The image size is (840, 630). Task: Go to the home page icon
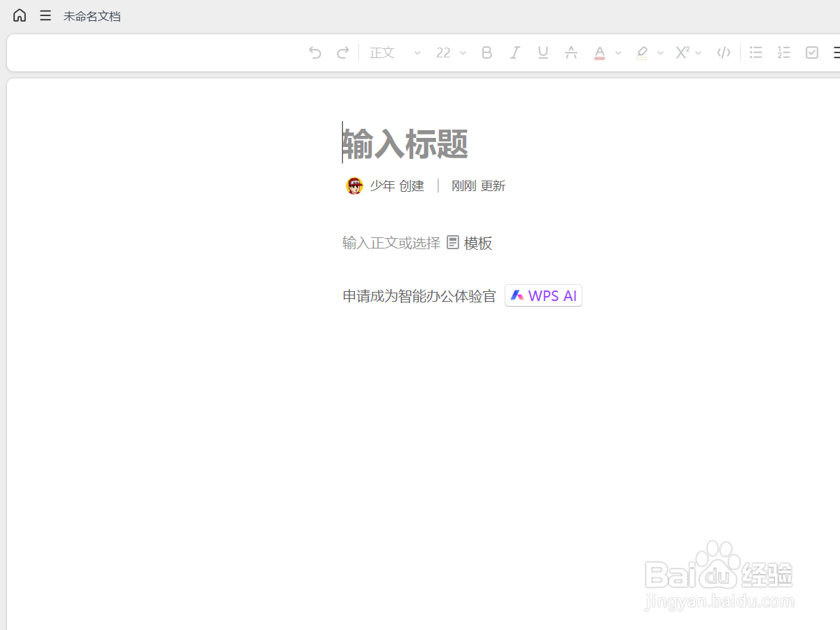coord(20,15)
